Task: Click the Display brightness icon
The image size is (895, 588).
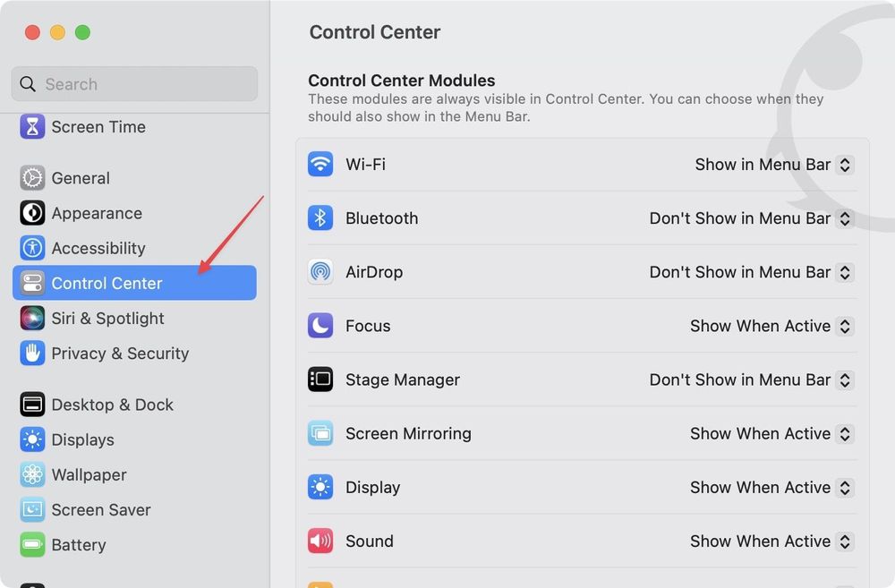Action: click(x=320, y=487)
